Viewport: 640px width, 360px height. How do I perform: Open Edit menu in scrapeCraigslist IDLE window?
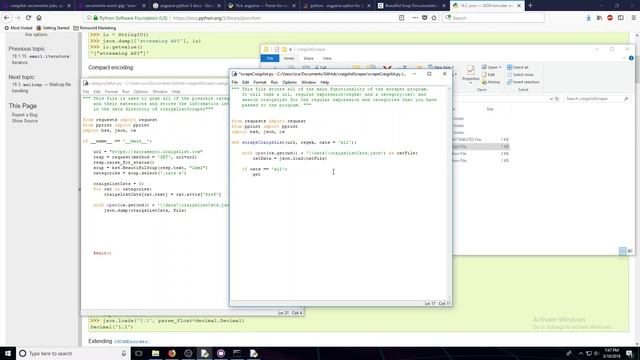[245, 82]
